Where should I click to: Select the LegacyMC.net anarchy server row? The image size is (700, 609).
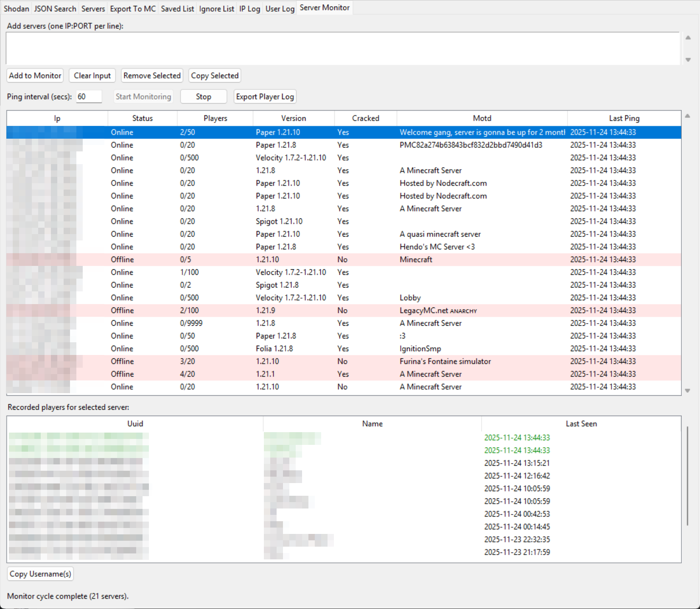344,310
